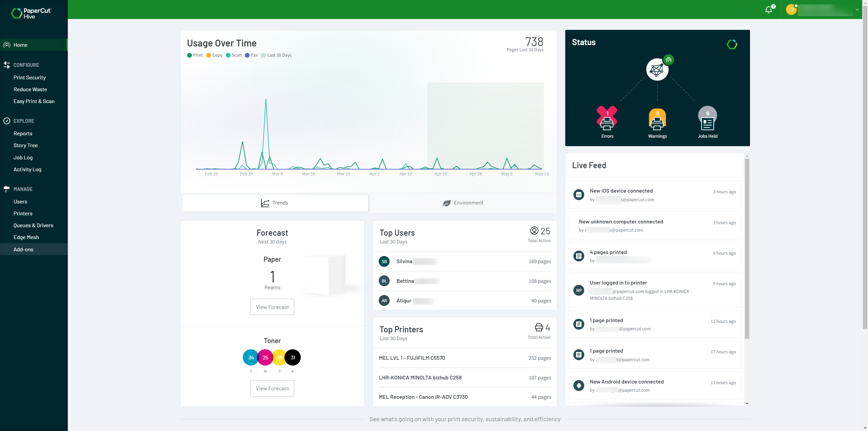Expand the user account dropdown arrow
Viewport: 868px width, 431px height.
pos(857,9)
